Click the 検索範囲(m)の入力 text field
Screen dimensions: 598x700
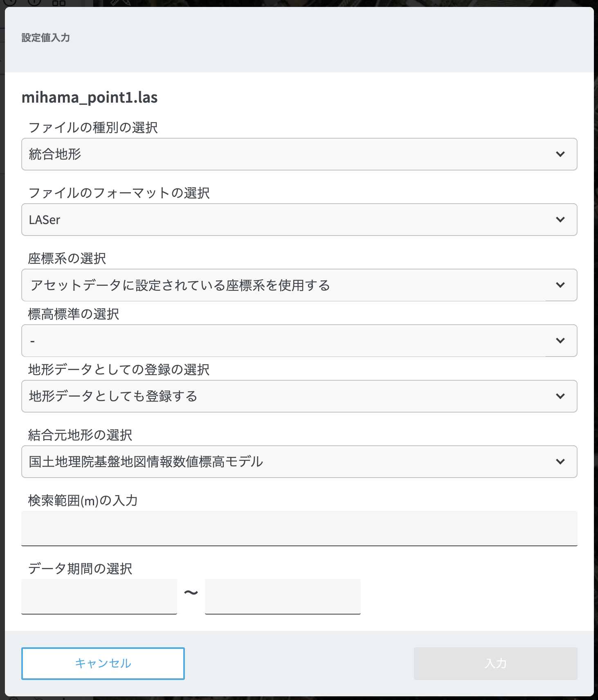299,528
